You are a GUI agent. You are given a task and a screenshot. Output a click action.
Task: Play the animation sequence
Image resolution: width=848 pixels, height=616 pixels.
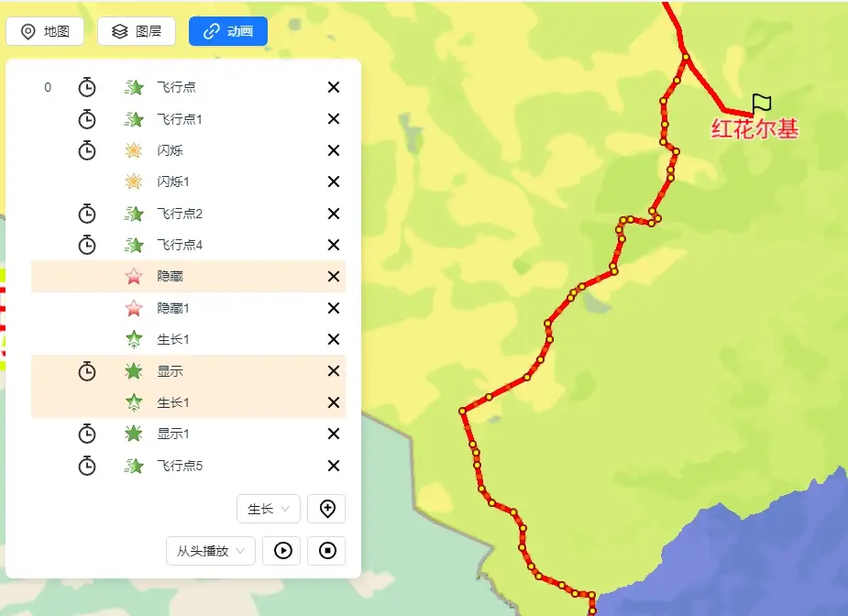tap(281, 551)
